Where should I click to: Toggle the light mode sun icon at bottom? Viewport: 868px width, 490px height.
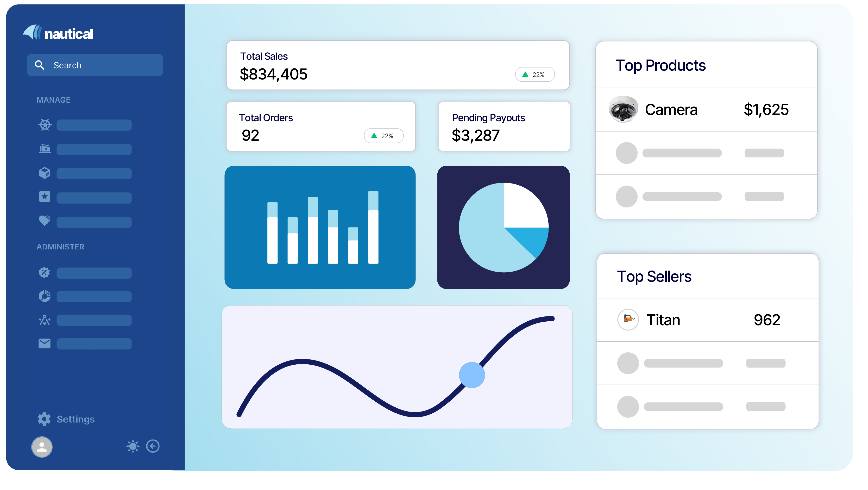click(x=132, y=446)
